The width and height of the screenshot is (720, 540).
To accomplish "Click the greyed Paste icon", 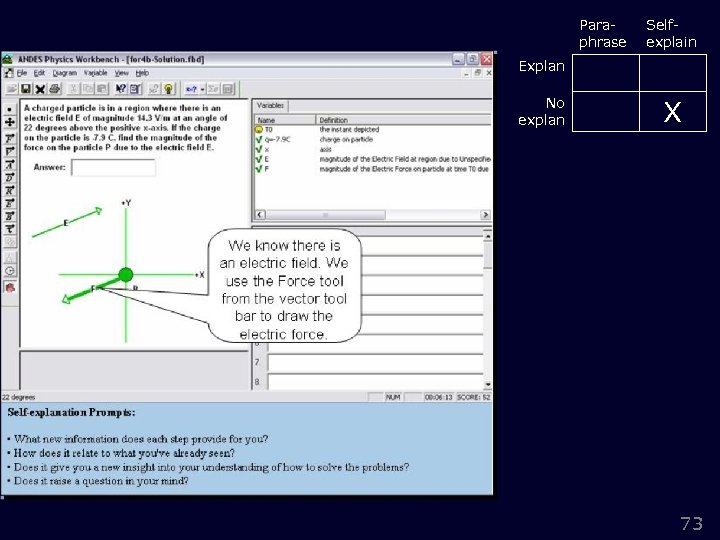I will coord(101,89).
